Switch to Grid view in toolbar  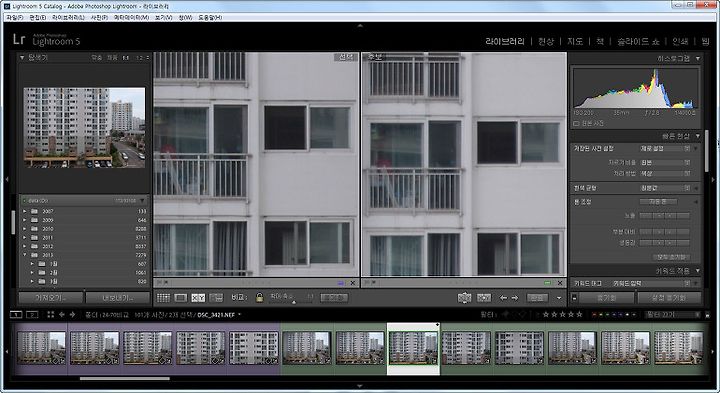click(x=163, y=298)
